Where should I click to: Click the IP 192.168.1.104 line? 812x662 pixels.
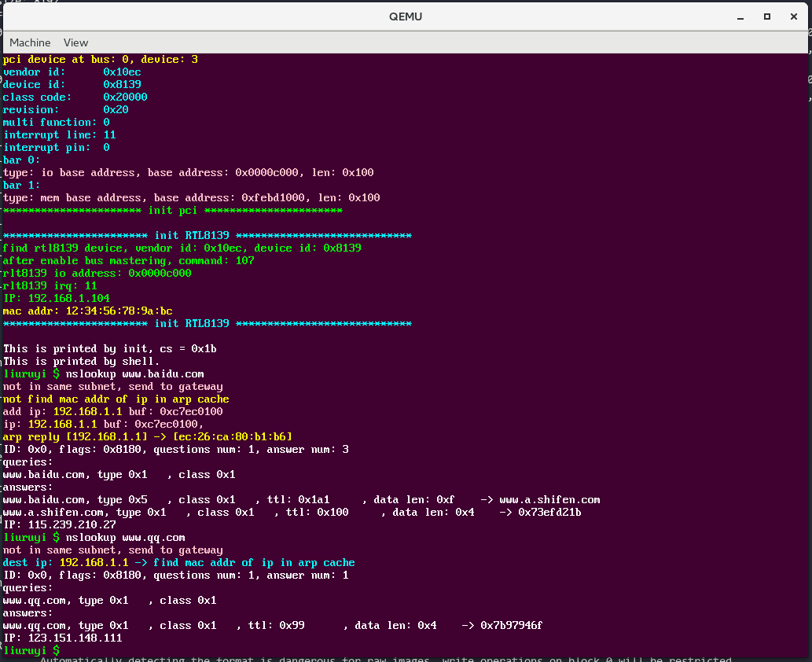[x=54, y=298]
